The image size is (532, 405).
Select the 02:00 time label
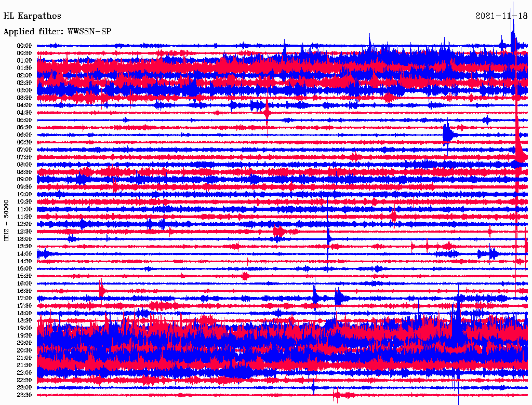click(24, 76)
